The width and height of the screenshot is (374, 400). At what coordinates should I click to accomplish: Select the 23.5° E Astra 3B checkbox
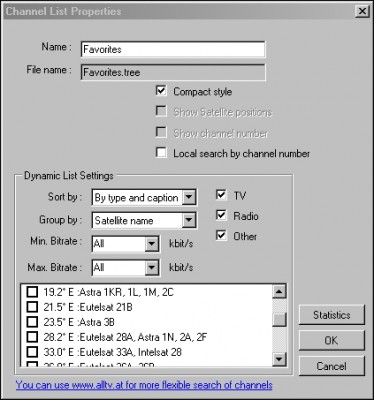point(32,322)
